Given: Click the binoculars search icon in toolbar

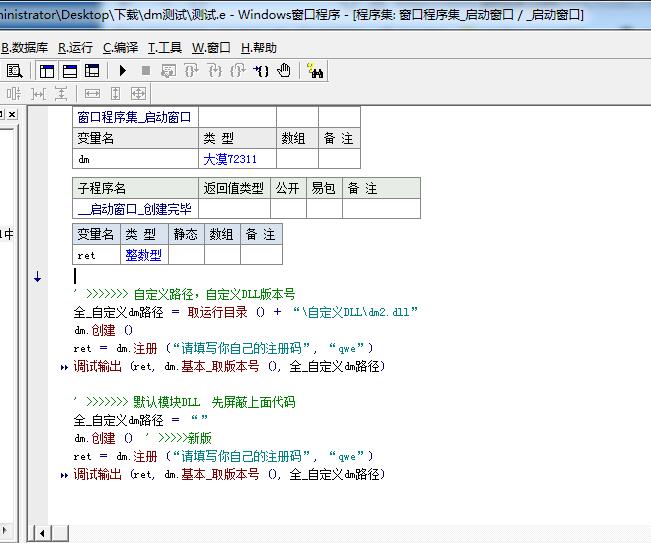Looking at the screenshot, I should pyautogui.click(x=316, y=71).
